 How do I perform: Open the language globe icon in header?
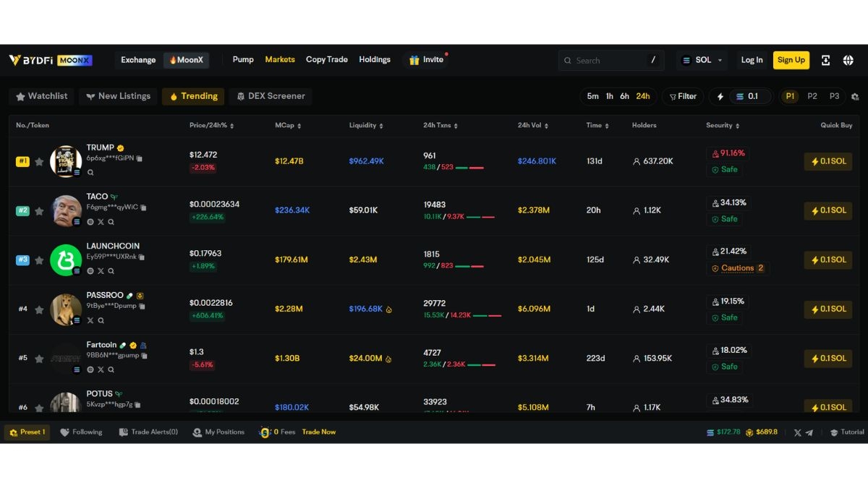click(x=848, y=61)
